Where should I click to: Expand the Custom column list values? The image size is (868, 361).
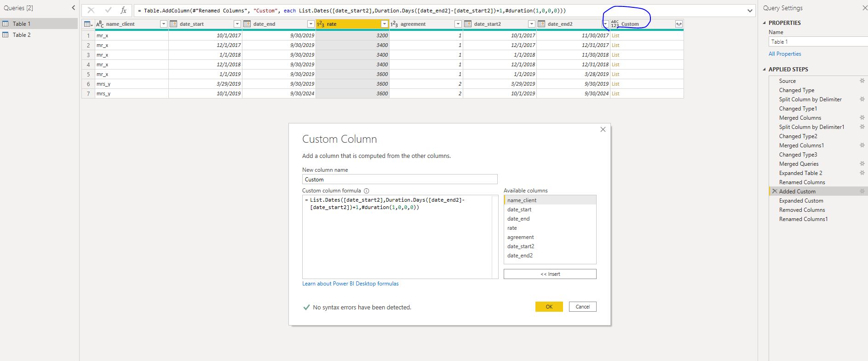(x=678, y=24)
